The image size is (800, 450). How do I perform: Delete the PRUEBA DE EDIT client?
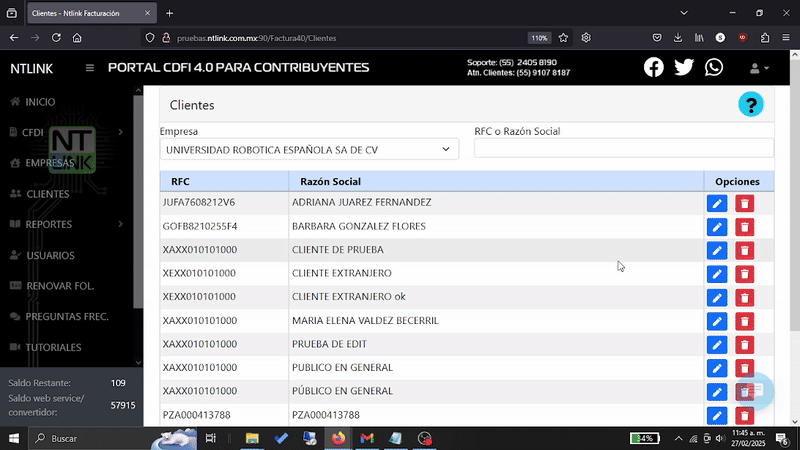click(x=744, y=345)
